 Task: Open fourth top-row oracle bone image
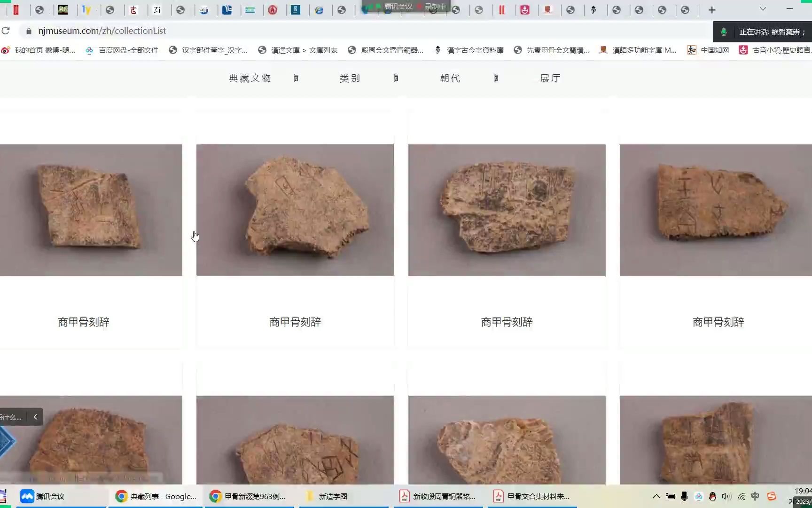(x=716, y=210)
